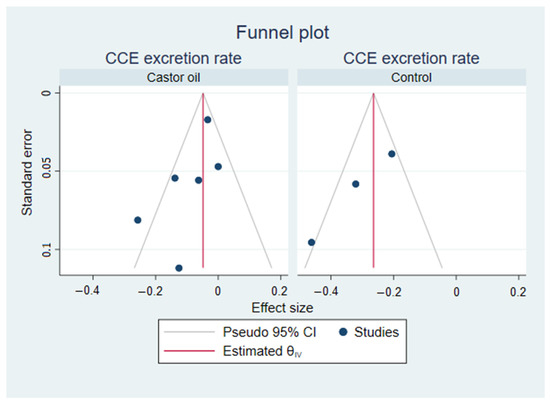Click the left CCE excretion rate subtitle
This screenshot has width=550, height=405.
click(173, 58)
